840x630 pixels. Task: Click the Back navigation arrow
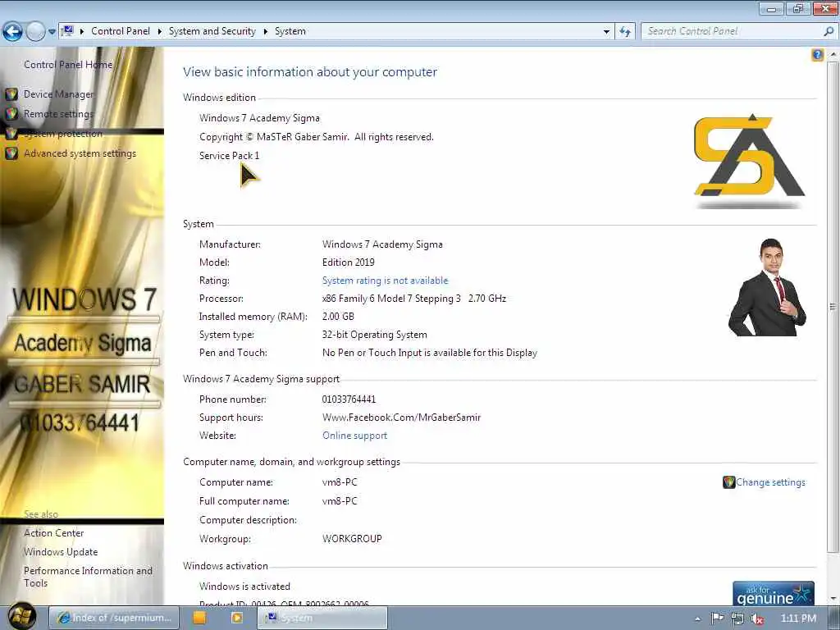point(12,32)
